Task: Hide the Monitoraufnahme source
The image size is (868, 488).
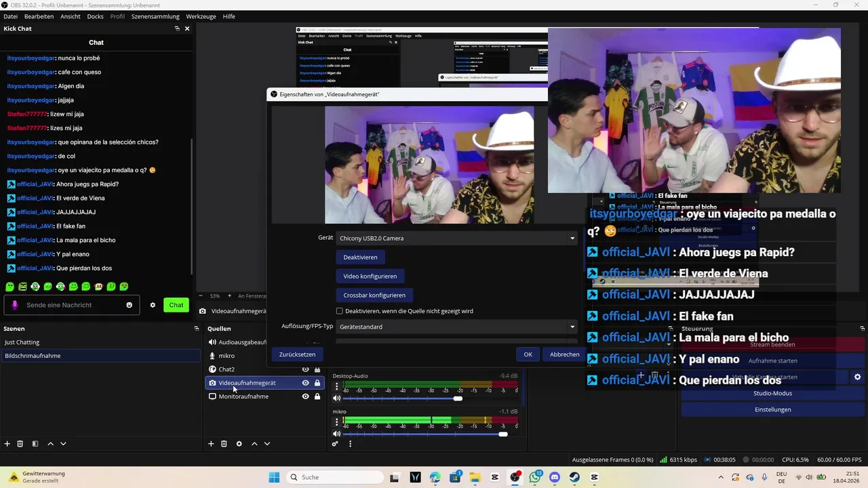Action: pos(305,396)
